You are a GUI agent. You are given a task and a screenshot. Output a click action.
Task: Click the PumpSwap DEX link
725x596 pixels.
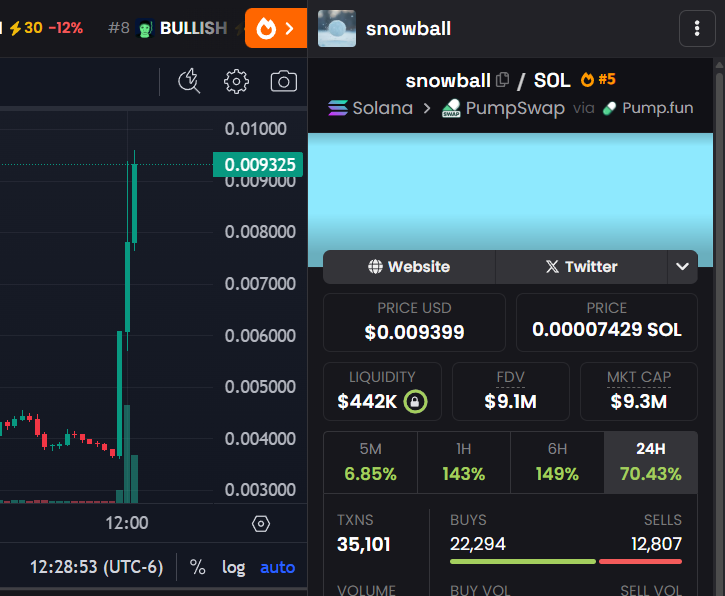(504, 108)
